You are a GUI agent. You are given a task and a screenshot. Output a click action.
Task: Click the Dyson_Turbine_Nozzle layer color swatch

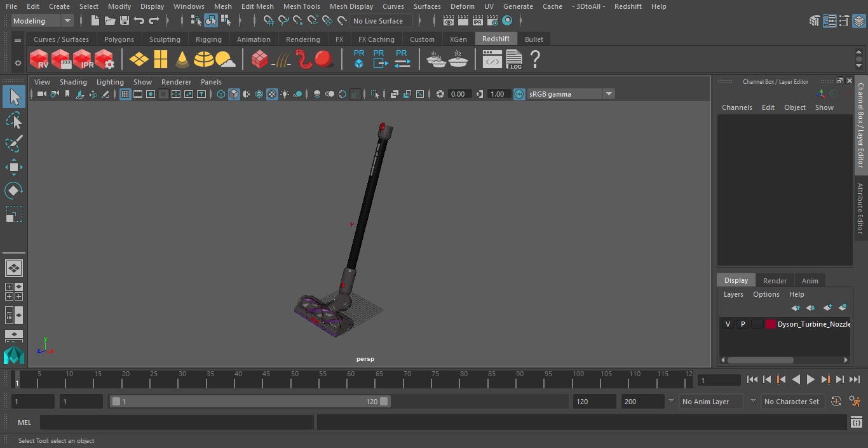(x=771, y=324)
